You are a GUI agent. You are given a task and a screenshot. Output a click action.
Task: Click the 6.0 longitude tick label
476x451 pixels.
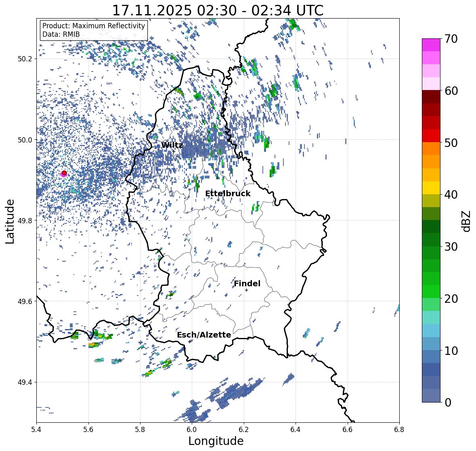point(192,430)
